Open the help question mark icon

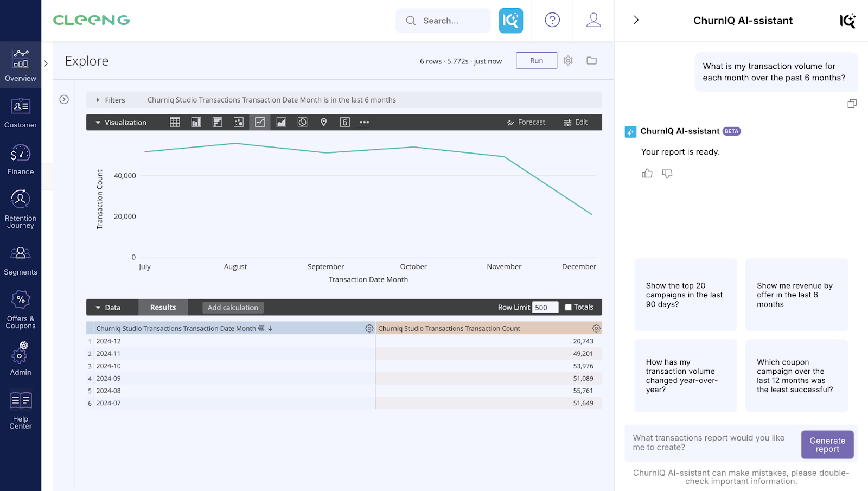[552, 20]
